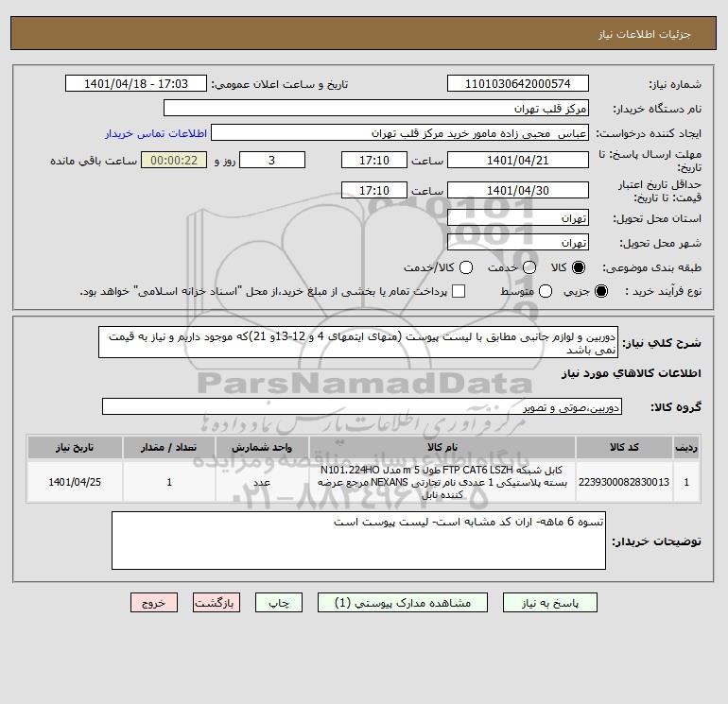Image resolution: width=728 pixels, height=704 pixels.
Task: Click the خروج exit button
Action: [x=154, y=603]
